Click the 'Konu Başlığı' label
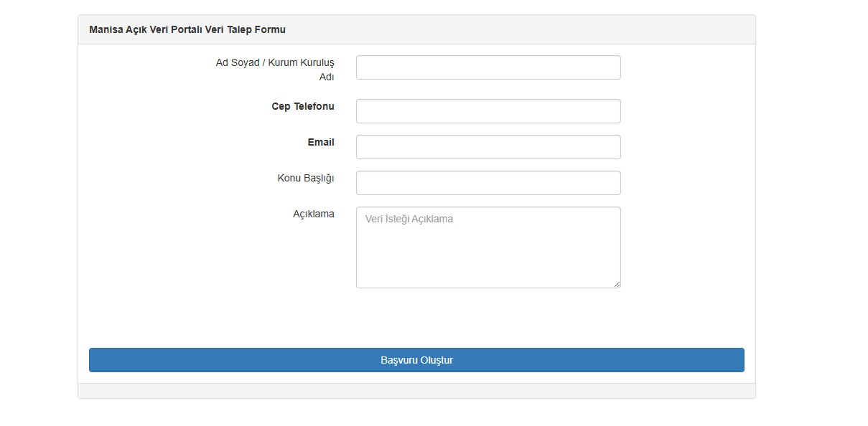Image resolution: width=868 pixels, height=426 pixels. pyautogui.click(x=306, y=178)
